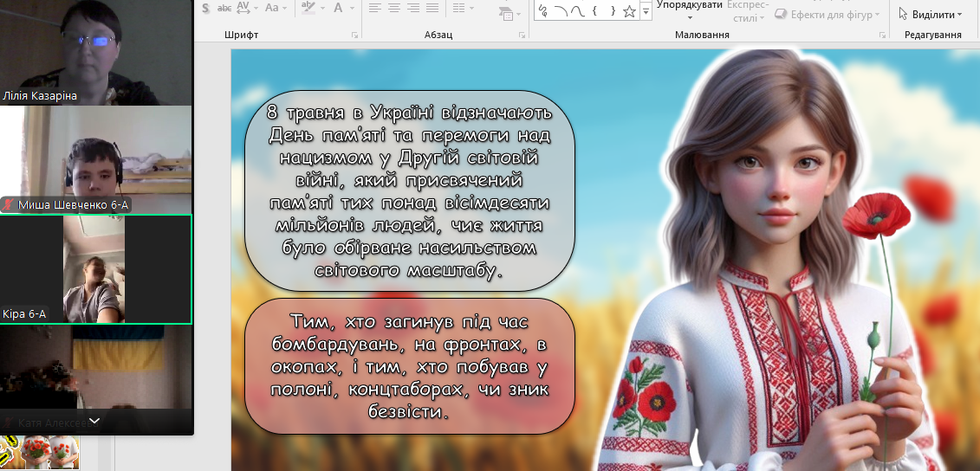Open columns dropdown arrow
Viewport: 980px width, 471px height.
click(x=472, y=8)
